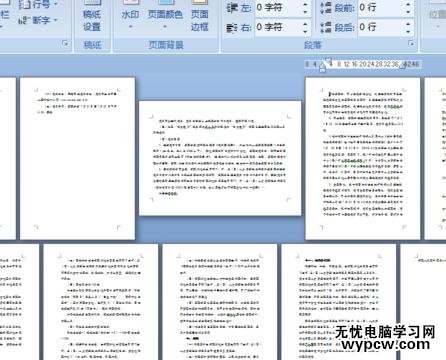
Task: Click the landscape-oriented page in the middle
Action: pyautogui.click(x=220, y=158)
